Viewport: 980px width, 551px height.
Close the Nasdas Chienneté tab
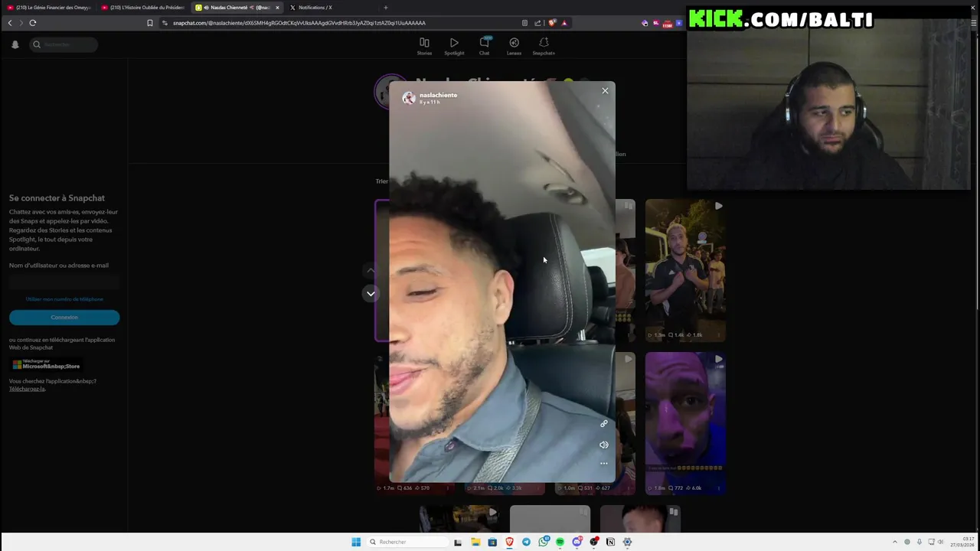(x=277, y=8)
